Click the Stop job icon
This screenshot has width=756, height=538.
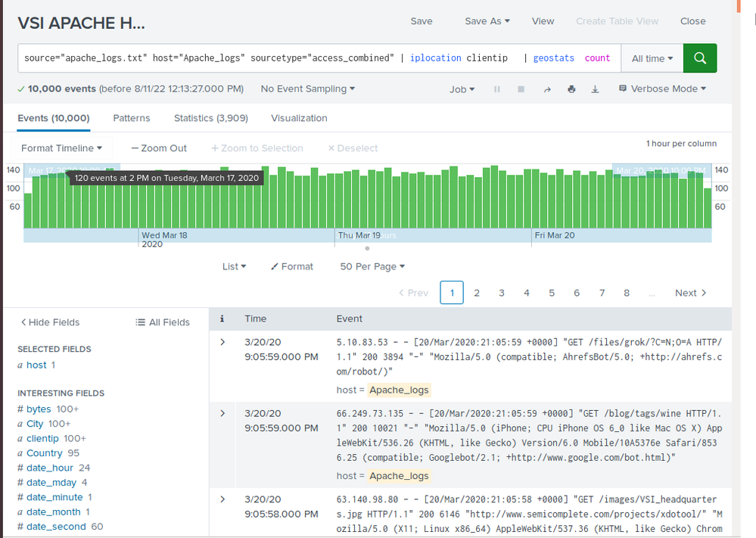pyautogui.click(x=521, y=89)
